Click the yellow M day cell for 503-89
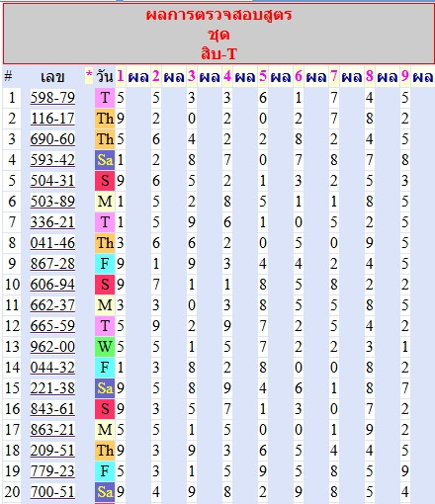Image resolution: width=435 pixels, height=504 pixels. click(x=105, y=202)
